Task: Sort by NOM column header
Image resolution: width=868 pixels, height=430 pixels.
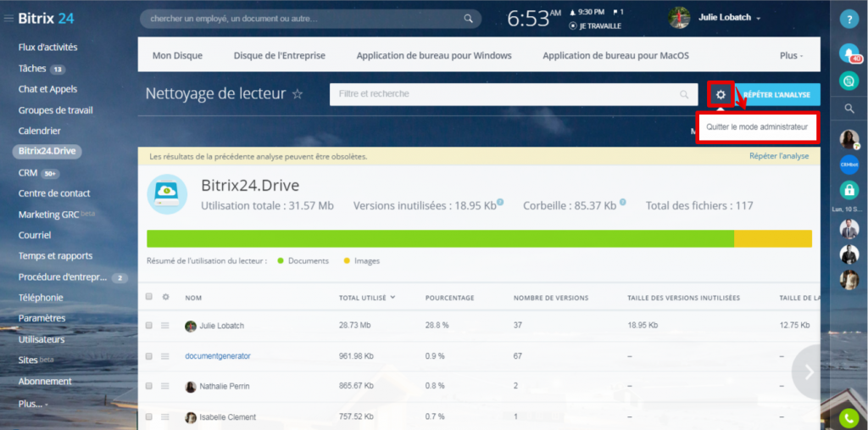Action: tap(193, 298)
